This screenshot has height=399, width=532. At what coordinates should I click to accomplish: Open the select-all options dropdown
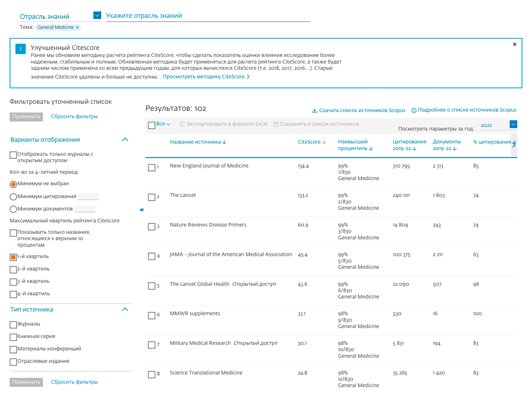point(163,124)
